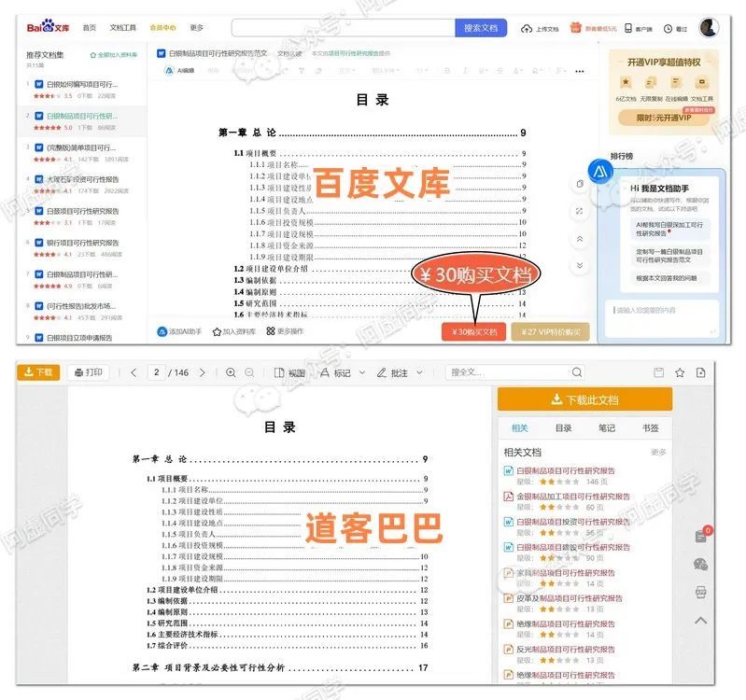The height and width of the screenshot is (700, 746).
Task: Click the 上传文档 cloud upload icon
Action: coord(527,29)
